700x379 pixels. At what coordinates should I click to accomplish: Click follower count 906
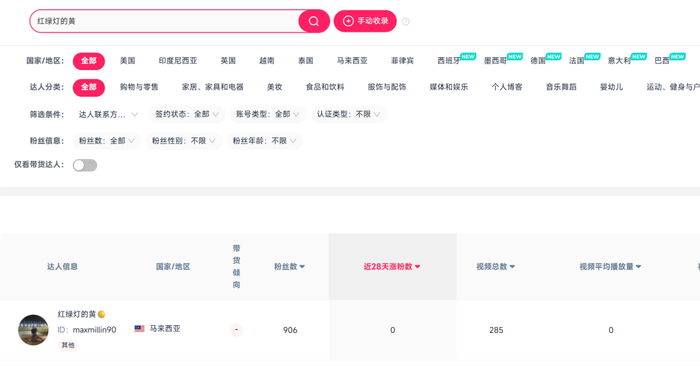pyautogui.click(x=290, y=330)
